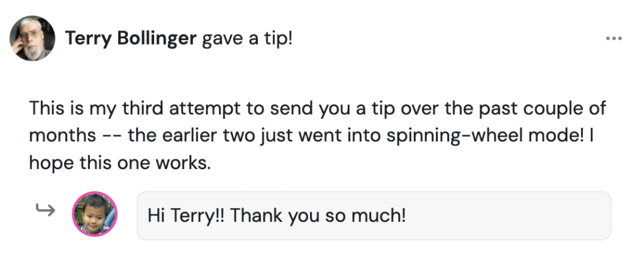Open Terry Bollinger's name link
The height and width of the screenshot is (271, 644).
(x=131, y=39)
